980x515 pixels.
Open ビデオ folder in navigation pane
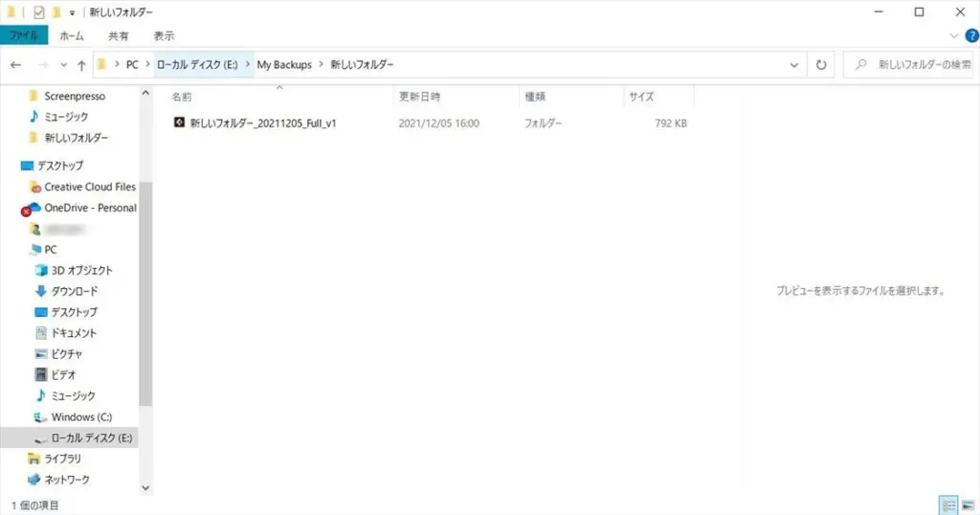coord(63,375)
